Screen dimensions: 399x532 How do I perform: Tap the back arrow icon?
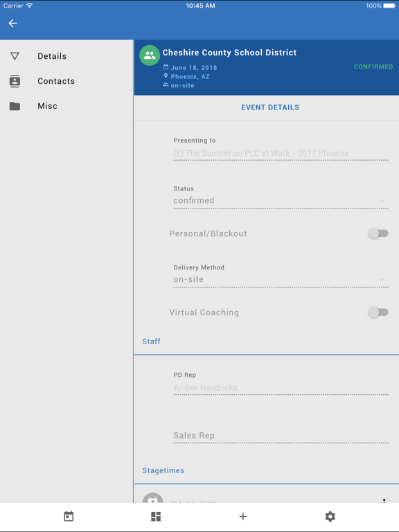point(13,23)
